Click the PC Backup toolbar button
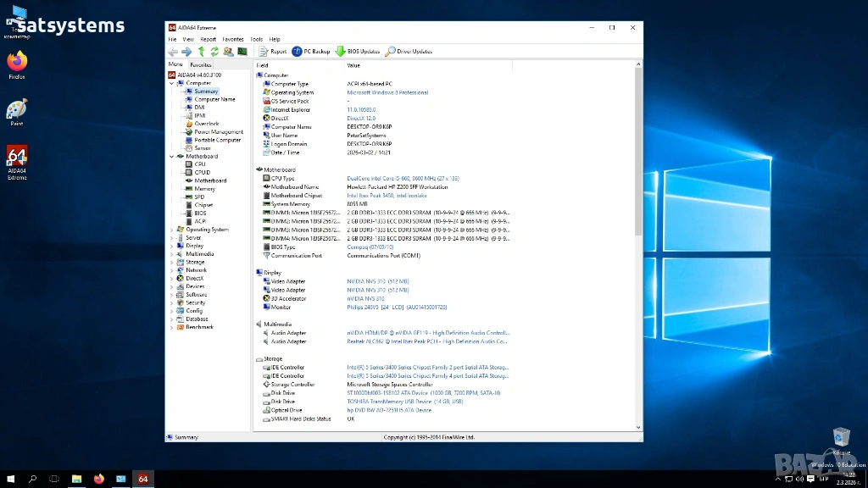 (311, 52)
